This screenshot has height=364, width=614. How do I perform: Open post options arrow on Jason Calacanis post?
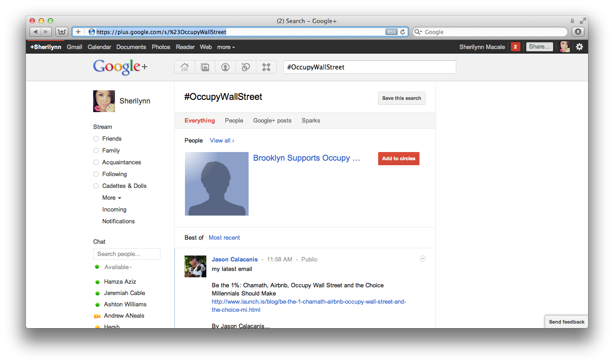[423, 259]
